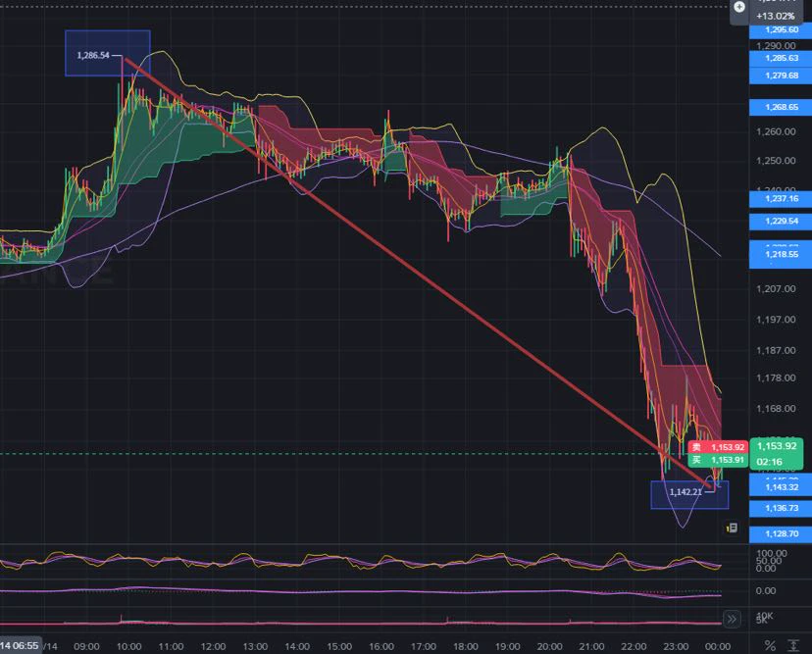Click the 23:00 time axis label

click(676, 646)
